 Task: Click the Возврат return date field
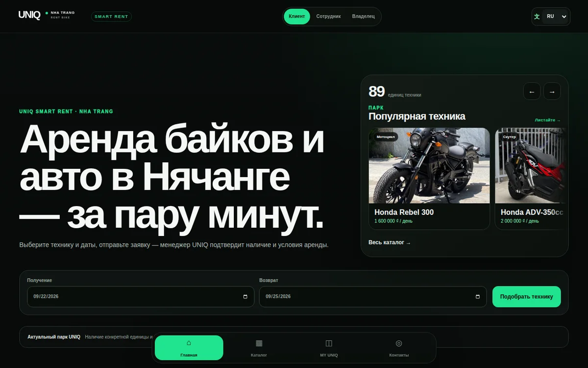(x=373, y=297)
